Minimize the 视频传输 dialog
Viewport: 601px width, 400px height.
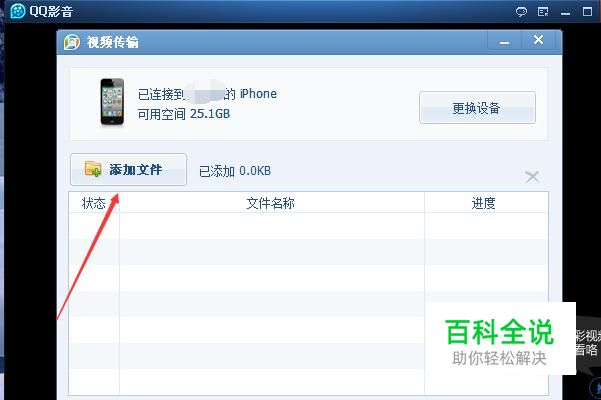coord(504,41)
